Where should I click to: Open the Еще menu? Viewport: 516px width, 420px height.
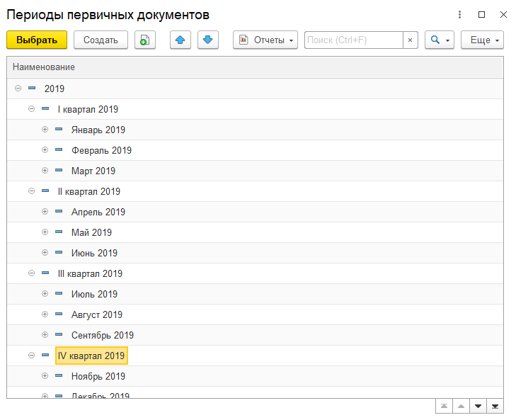coord(482,40)
